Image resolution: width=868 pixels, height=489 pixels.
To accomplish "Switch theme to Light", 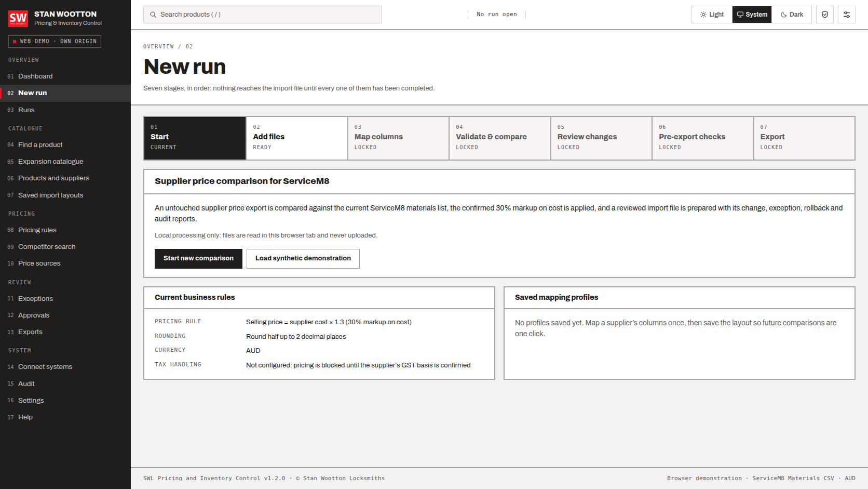I will [x=712, y=15].
